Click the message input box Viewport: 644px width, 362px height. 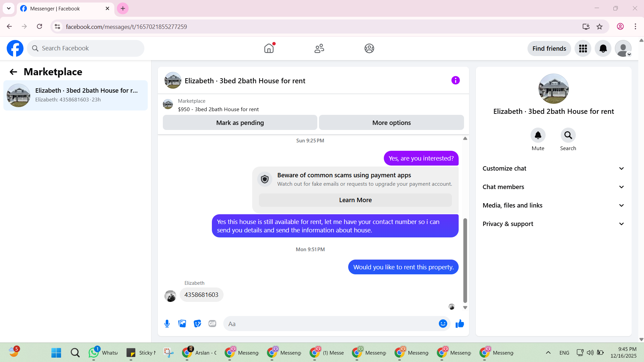pos(337,324)
